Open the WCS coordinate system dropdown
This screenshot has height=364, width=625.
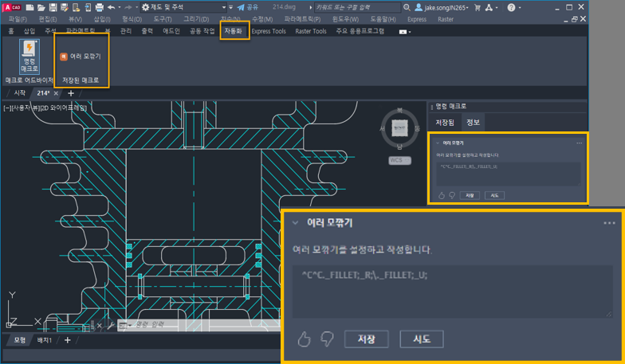click(399, 160)
